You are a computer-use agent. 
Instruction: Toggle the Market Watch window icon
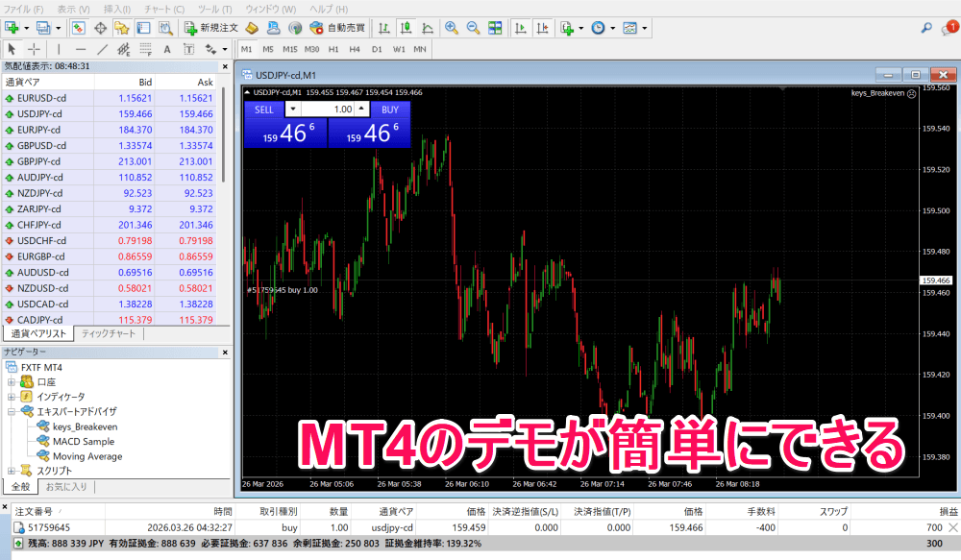(x=79, y=28)
